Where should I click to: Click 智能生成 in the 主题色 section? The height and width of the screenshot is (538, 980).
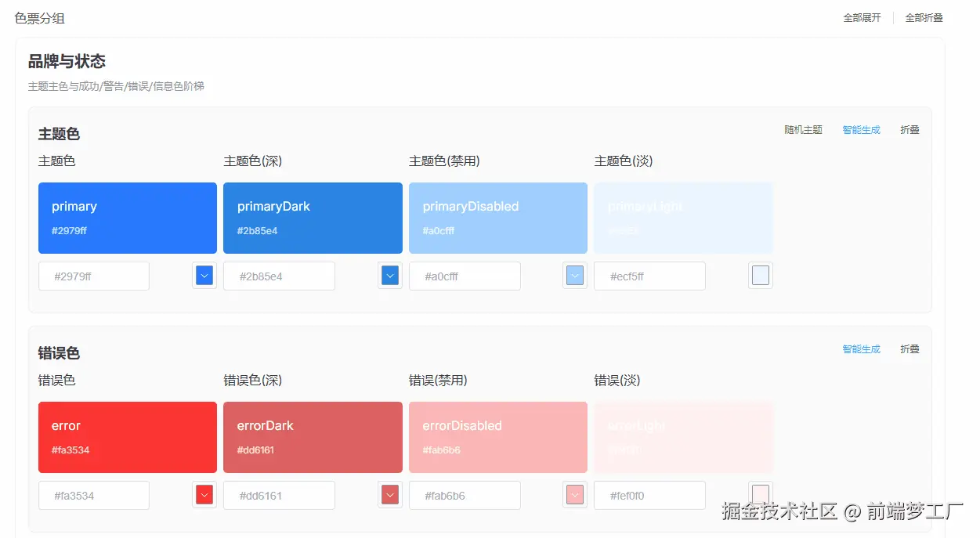click(x=861, y=130)
